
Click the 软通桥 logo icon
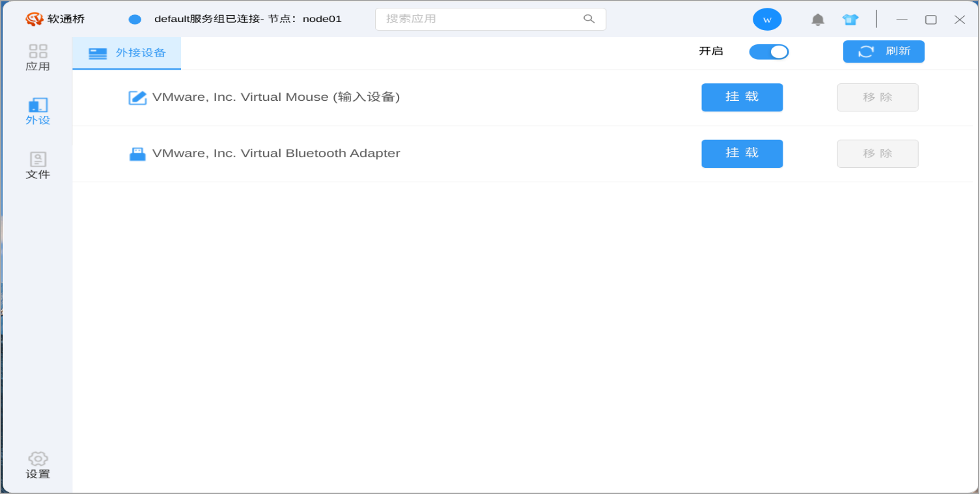[x=34, y=19]
